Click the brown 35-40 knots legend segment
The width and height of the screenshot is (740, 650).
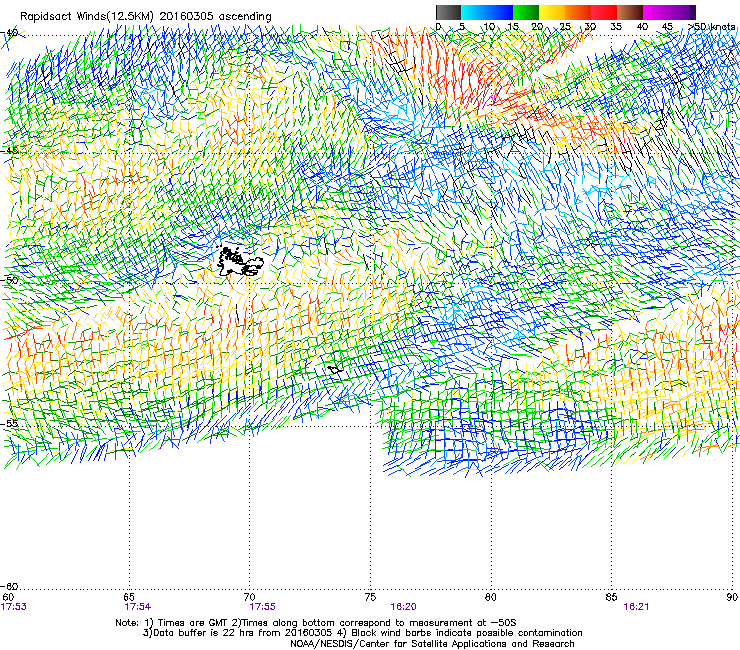pyautogui.click(x=630, y=12)
